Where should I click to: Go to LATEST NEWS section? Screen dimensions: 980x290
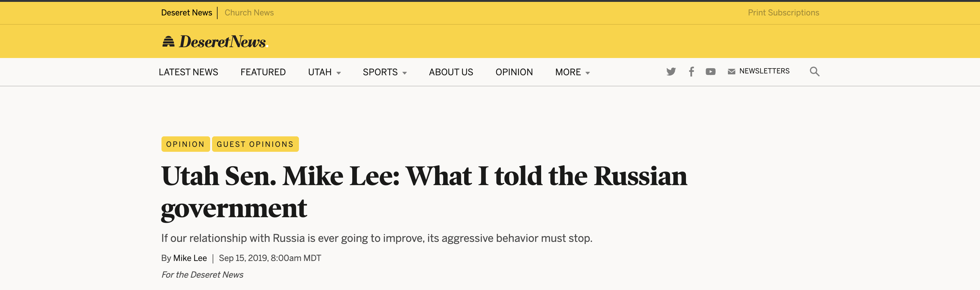(188, 72)
